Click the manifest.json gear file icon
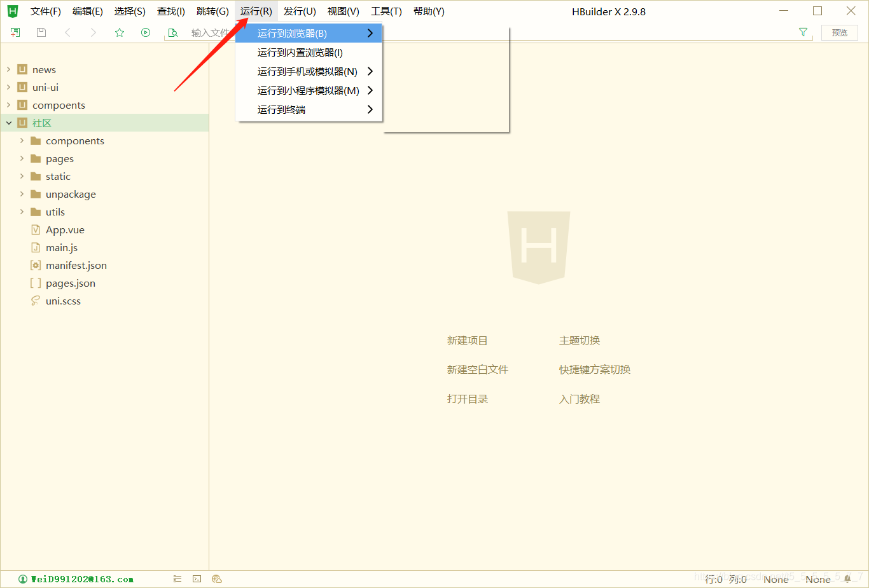The height and width of the screenshot is (588, 869). (x=36, y=265)
